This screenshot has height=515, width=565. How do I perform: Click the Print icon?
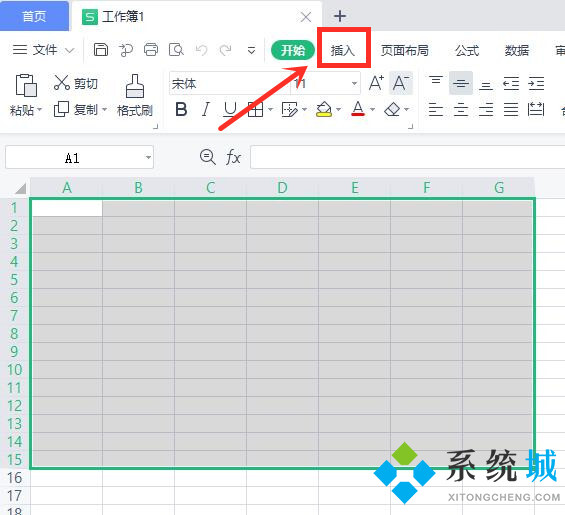[x=151, y=49]
